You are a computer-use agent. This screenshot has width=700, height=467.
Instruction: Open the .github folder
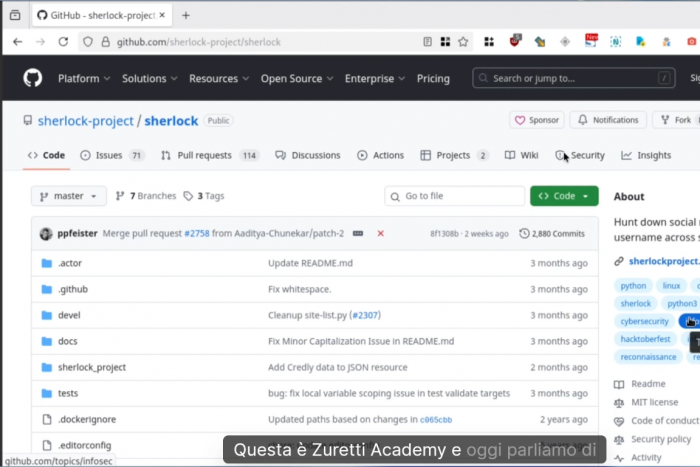tap(73, 289)
